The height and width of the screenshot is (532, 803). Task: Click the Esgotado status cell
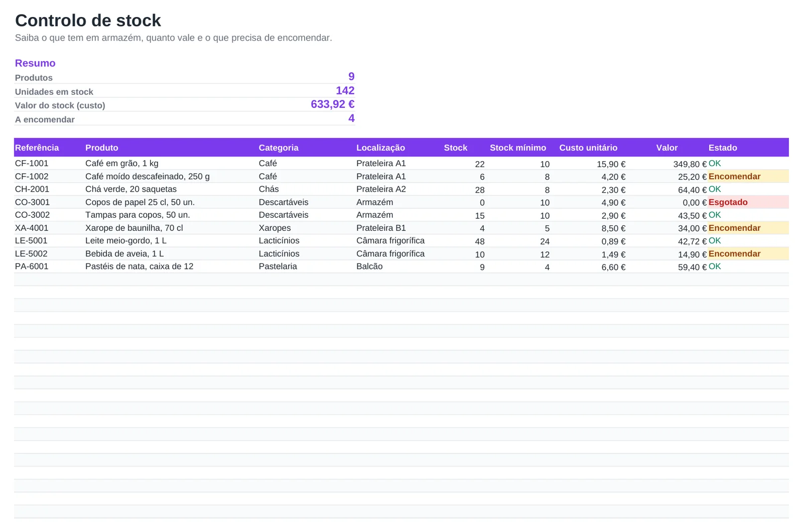[748, 202]
